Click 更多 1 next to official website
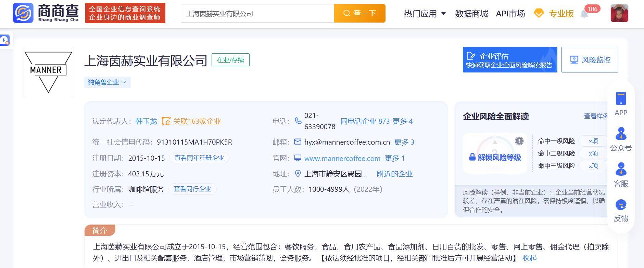The width and height of the screenshot is (644, 268). point(395,158)
